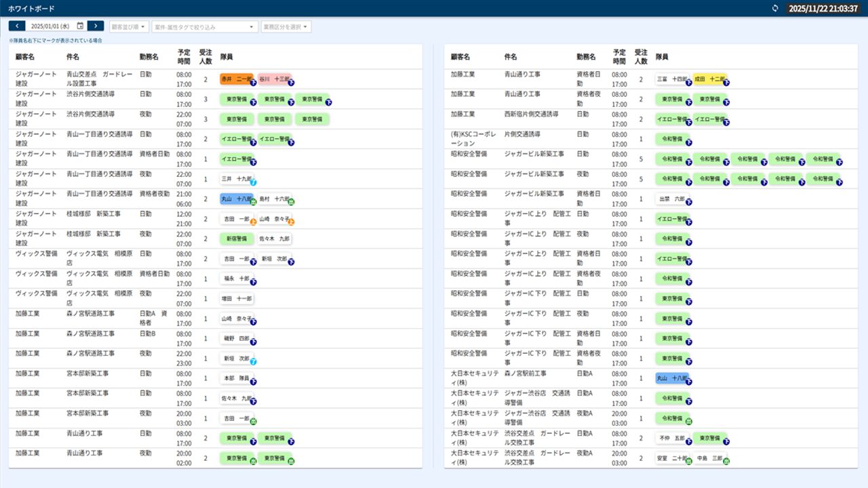Click 受注人数 column header in left table
Image resolution: width=868 pixels, height=488 pixels.
click(x=205, y=57)
